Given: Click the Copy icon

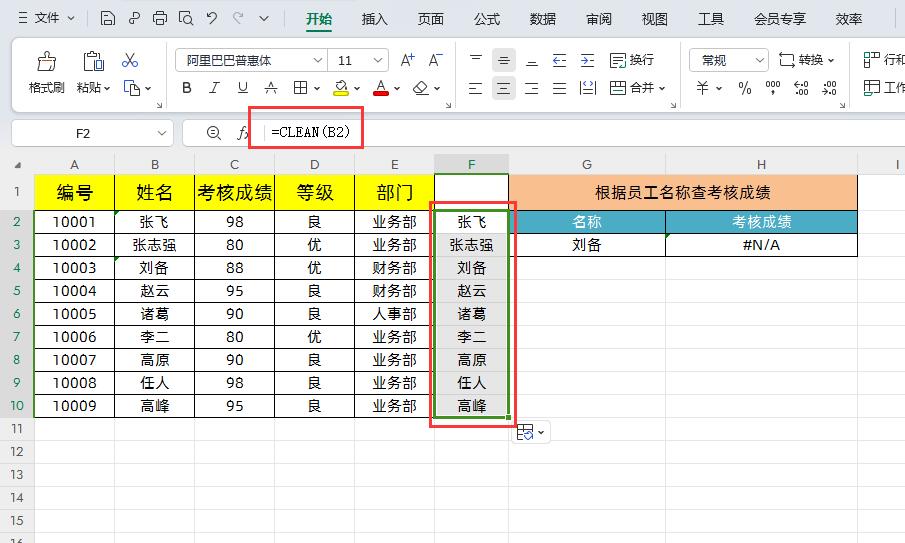Looking at the screenshot, I should tap(132, 88).
